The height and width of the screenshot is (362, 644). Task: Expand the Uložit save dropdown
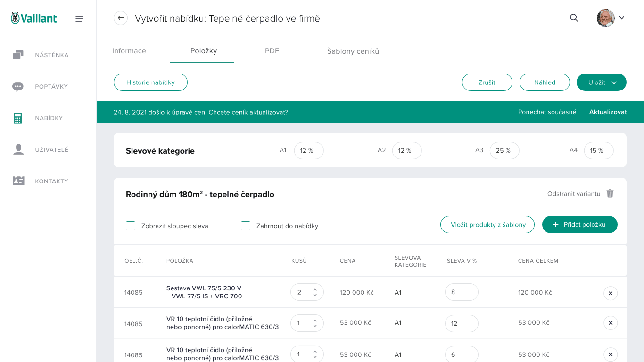[614, 82]
